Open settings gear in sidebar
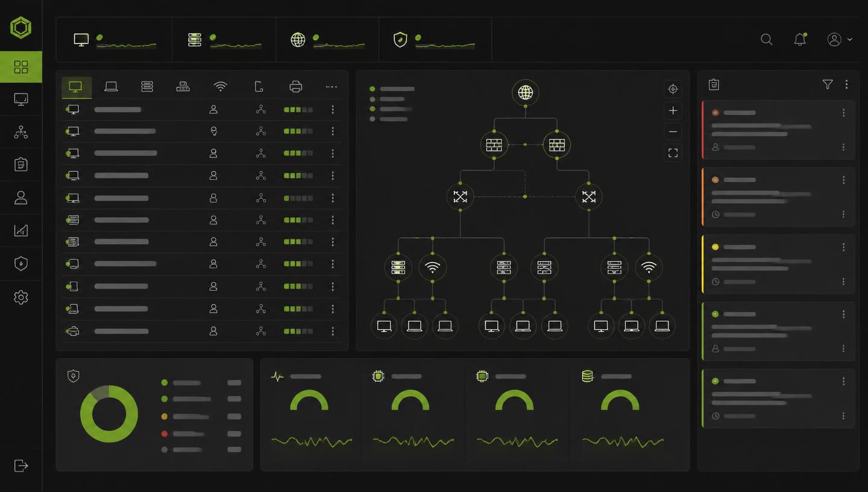The width and height of the screenshot is (868, 492). 21,297
